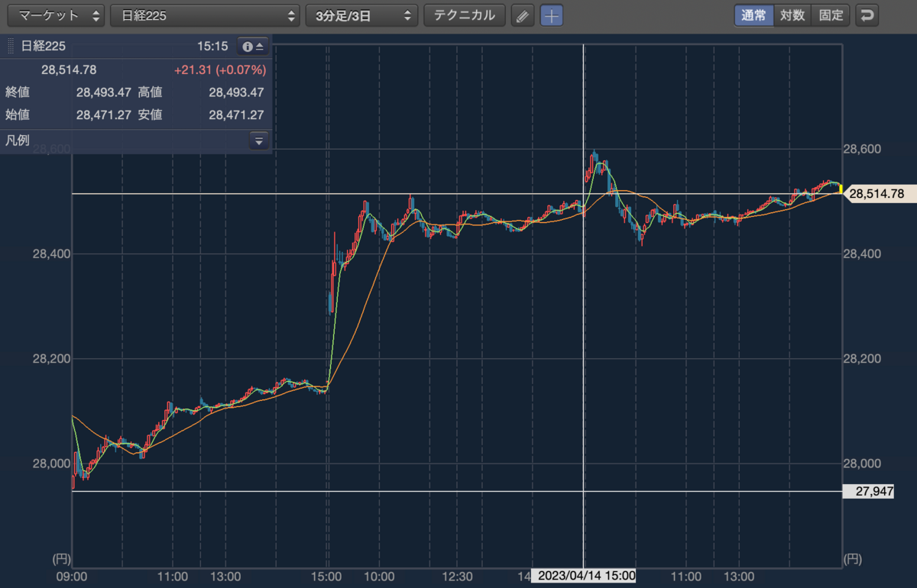917x588 pixels.
Task: Click the return arrow reset icon
Action: [x=867, y=15]
